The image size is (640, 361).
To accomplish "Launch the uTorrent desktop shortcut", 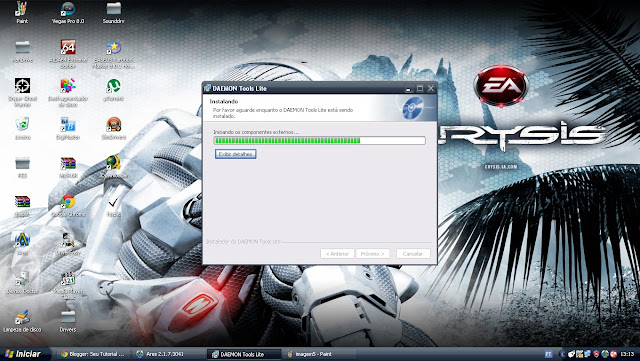I will [113, 87].
